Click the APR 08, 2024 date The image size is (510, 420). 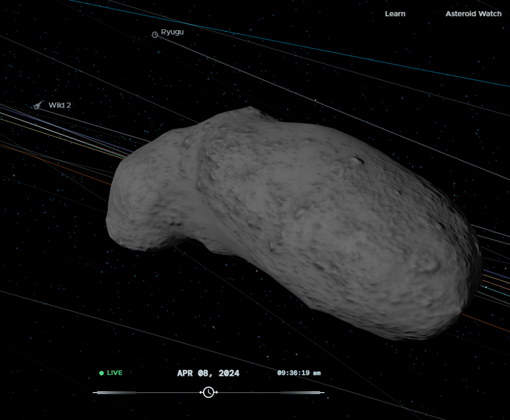(208, 373)
